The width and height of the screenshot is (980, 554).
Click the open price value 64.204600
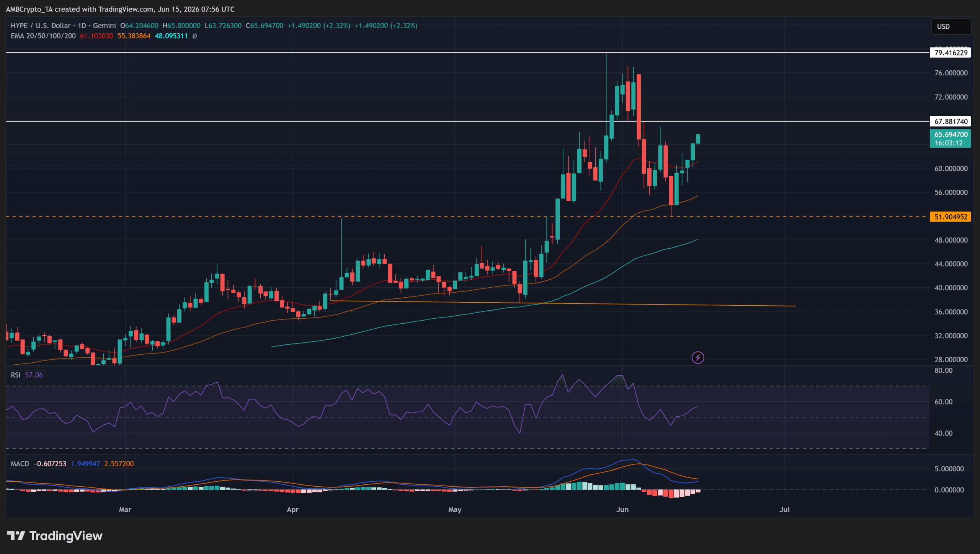coord(142,26)
